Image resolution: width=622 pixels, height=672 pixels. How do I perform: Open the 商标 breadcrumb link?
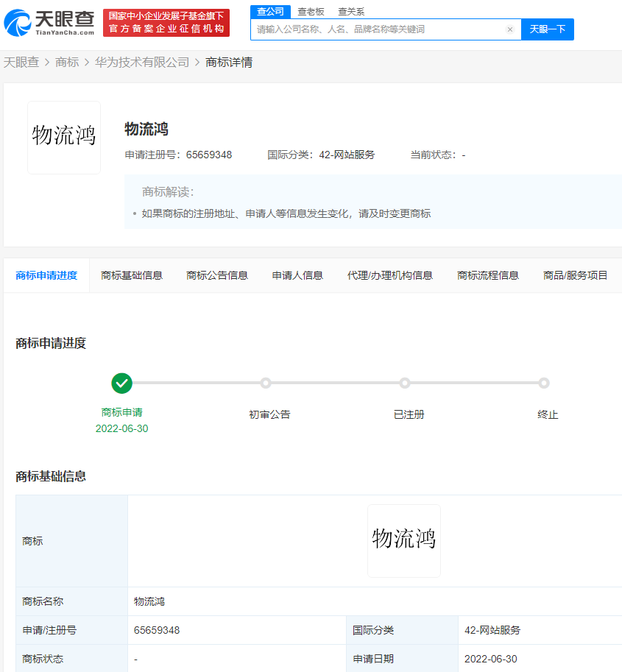[x=67, y=63]
